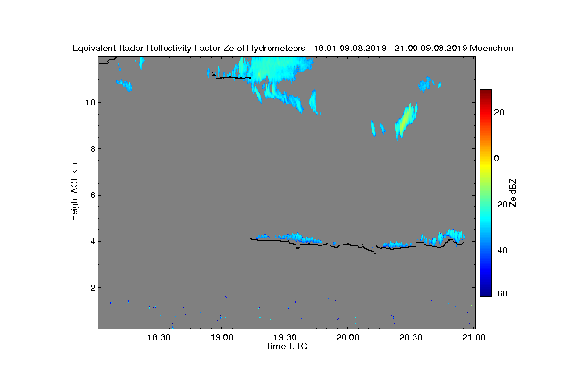Click the yellow-green echo streak near 20:28 at 9 km
Image resolution: width=588 pixels, height=392 pixels.
(406, 120)
